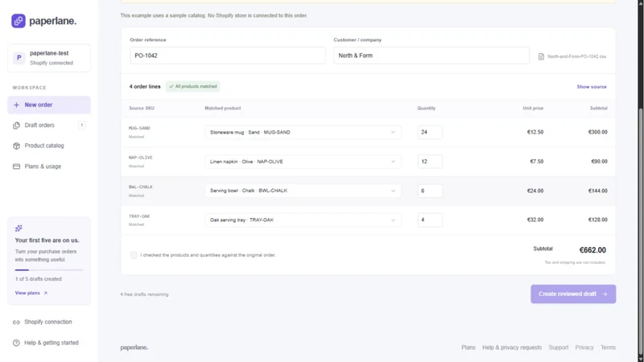Select New order in sidebar
The image size is (644, 362).
[49, 105]
